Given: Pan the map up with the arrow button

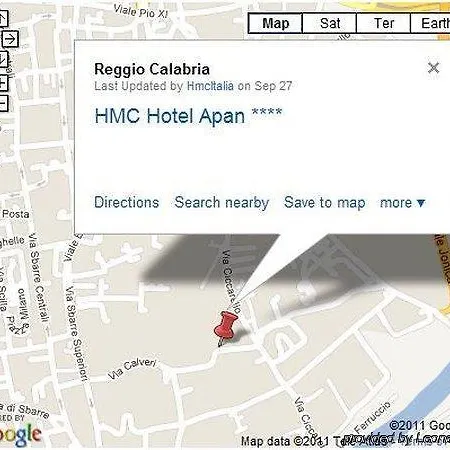Looking at the screenshot, I should coord(3,19).
